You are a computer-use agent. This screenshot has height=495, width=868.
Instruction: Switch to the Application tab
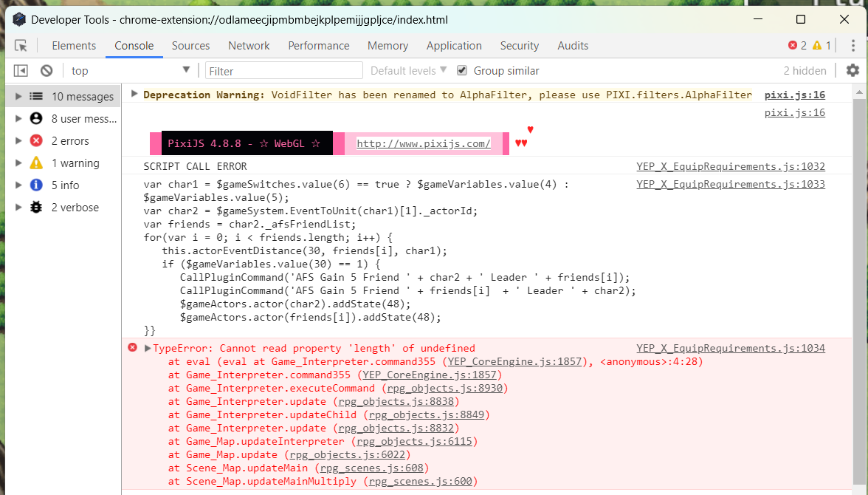tap(454, 46)
